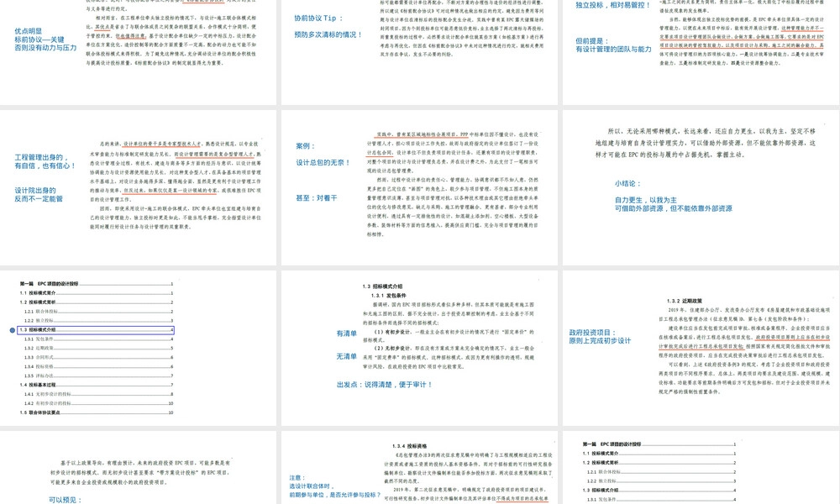Click the '1.4.1 无初步设计的投标' contents entry
Screen dimensions: 840x504
click(98, 394)
